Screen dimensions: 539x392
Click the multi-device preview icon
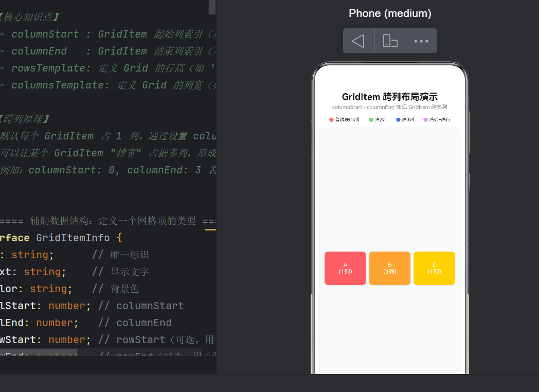[x=390, y=41]
